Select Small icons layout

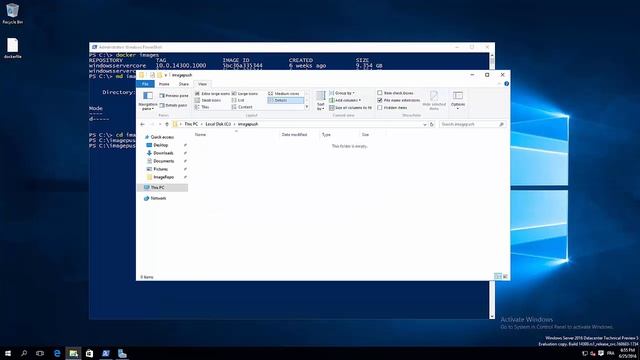208,100
